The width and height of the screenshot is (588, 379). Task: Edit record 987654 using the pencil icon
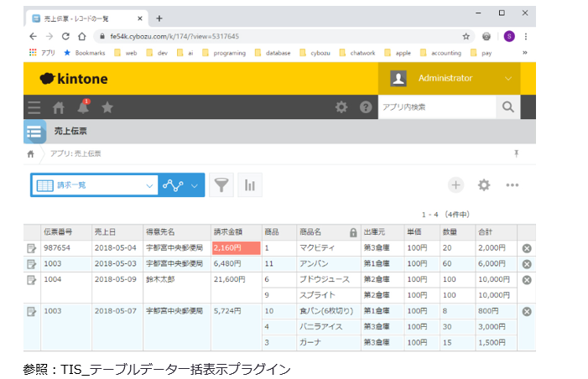pos(32,248)
